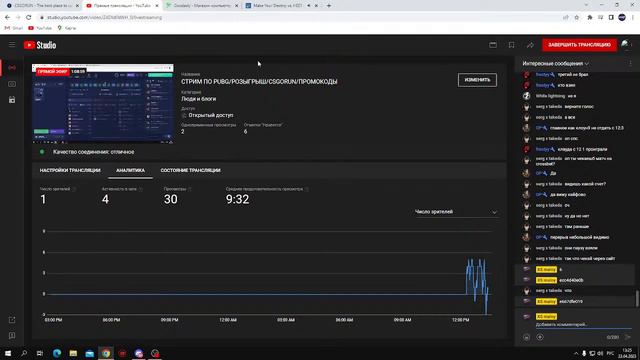Viewport: 640px width, 360px height.
Task: Click the views count '30'
Action: (171, 199)
